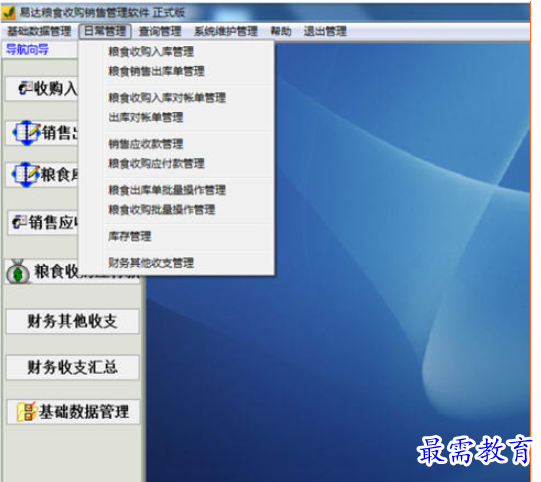The width and height of the screenshot is (541, 482).
Task: Click the 粮食收 money bag button
Action: (42, 272)
